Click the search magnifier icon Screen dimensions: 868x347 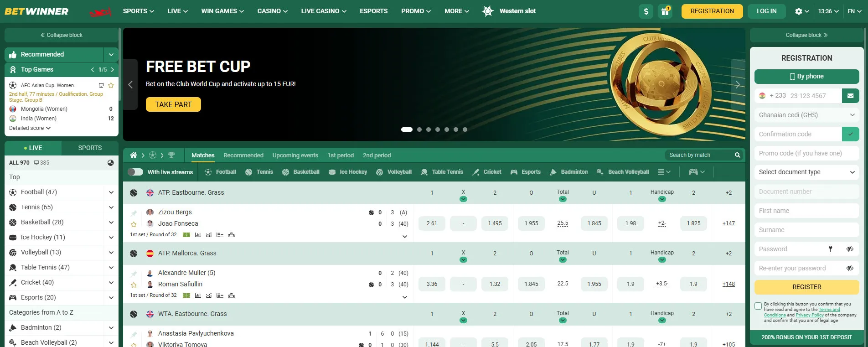(737, 155)
